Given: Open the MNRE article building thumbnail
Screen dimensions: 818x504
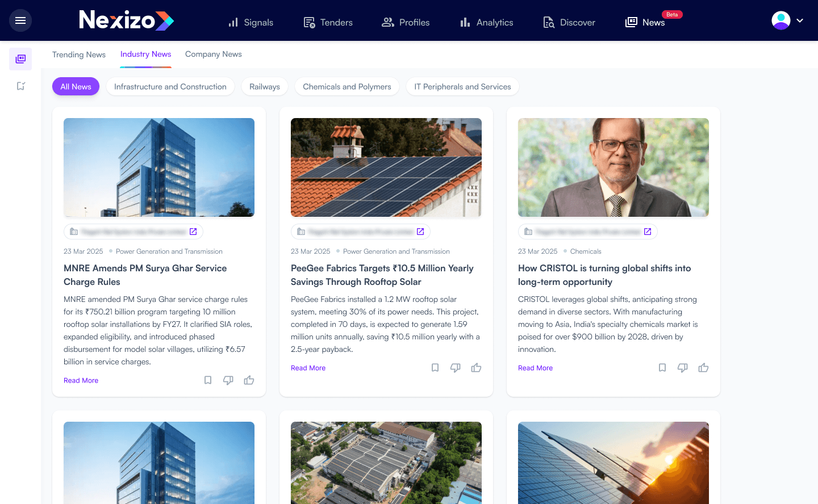Looking at the screenshot, I should click(159, 167).
